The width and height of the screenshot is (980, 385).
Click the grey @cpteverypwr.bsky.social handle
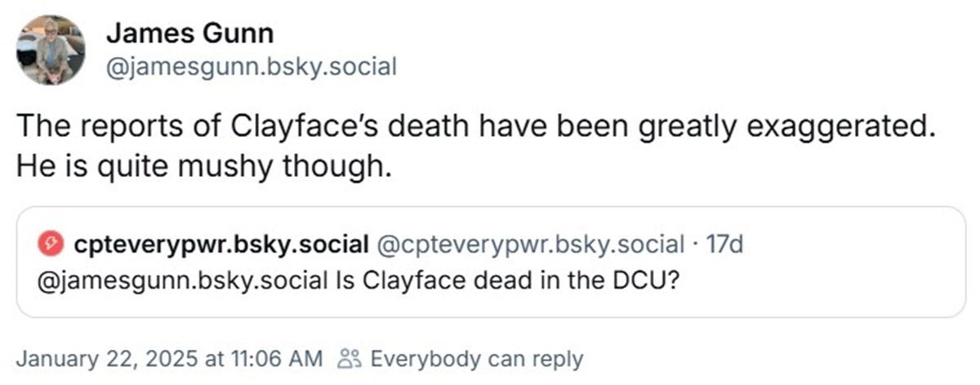tap(529, 243)
